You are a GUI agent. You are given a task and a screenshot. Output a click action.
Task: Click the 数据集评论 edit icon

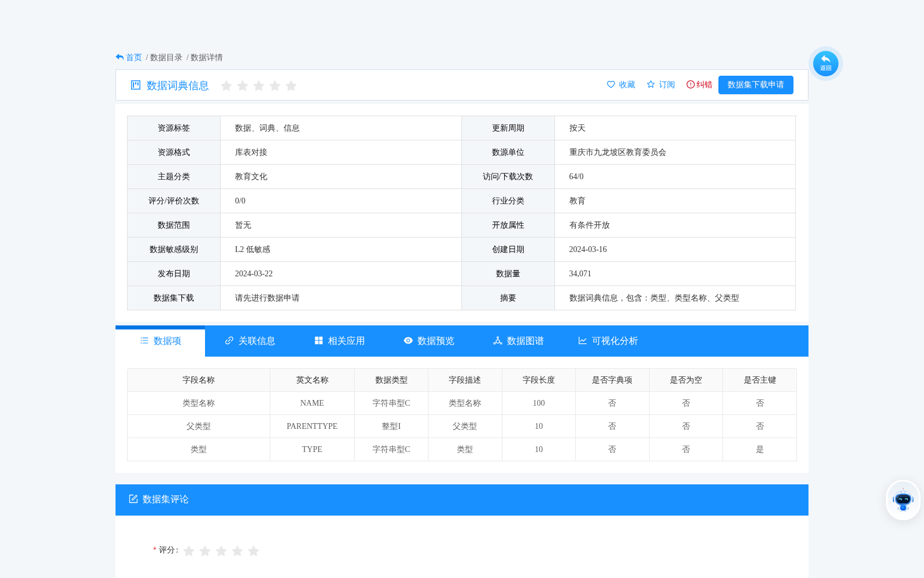pyautogui.click(x=133, y=499)
